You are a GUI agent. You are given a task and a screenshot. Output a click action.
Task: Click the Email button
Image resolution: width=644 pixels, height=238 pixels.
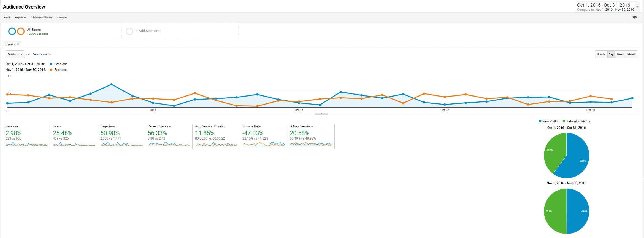click(7, 18)
